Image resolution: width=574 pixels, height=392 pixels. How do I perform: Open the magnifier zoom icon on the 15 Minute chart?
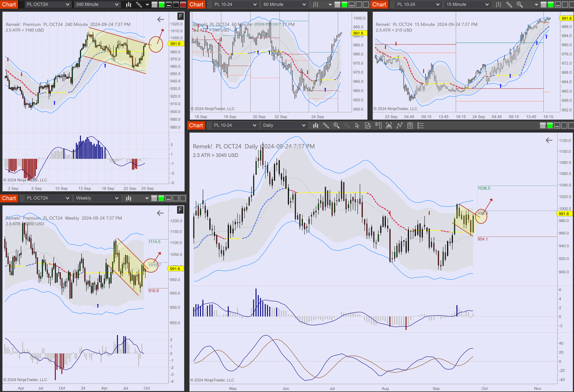click(520, 4)
